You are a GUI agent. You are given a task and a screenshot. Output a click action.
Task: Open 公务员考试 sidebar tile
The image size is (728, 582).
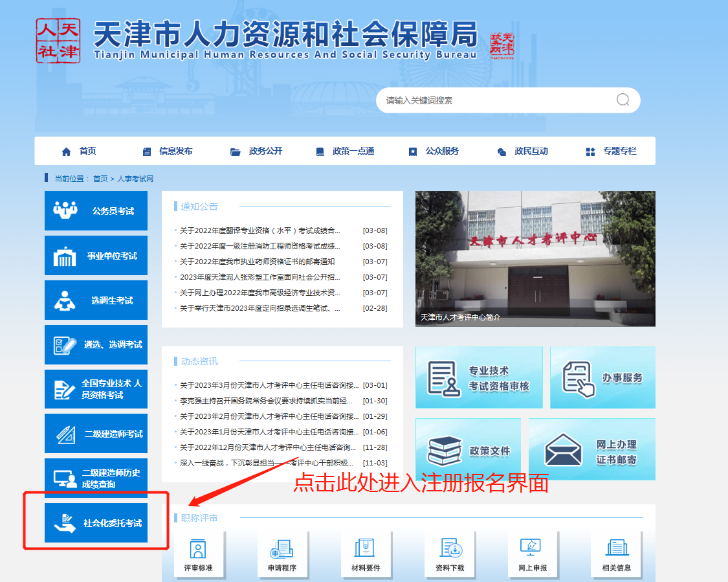point(96,211)
